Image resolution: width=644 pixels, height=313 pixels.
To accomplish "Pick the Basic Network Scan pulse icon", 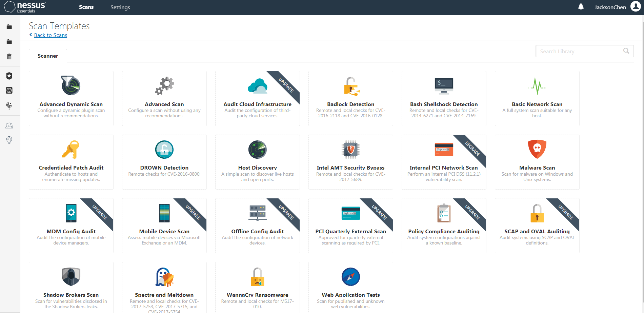I will 537,86.
